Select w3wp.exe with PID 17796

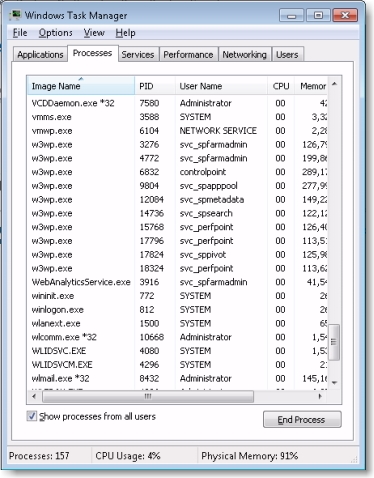tap(177, 241)
